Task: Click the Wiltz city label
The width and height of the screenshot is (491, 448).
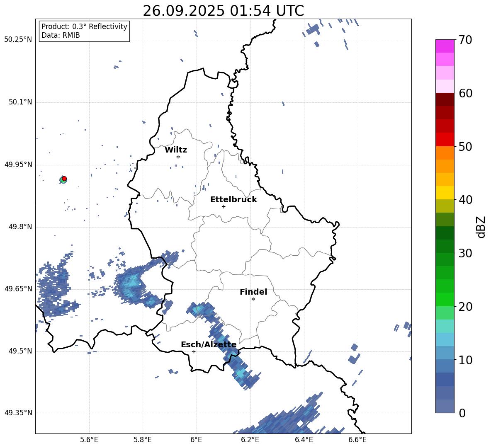Action: click(176, 150)
